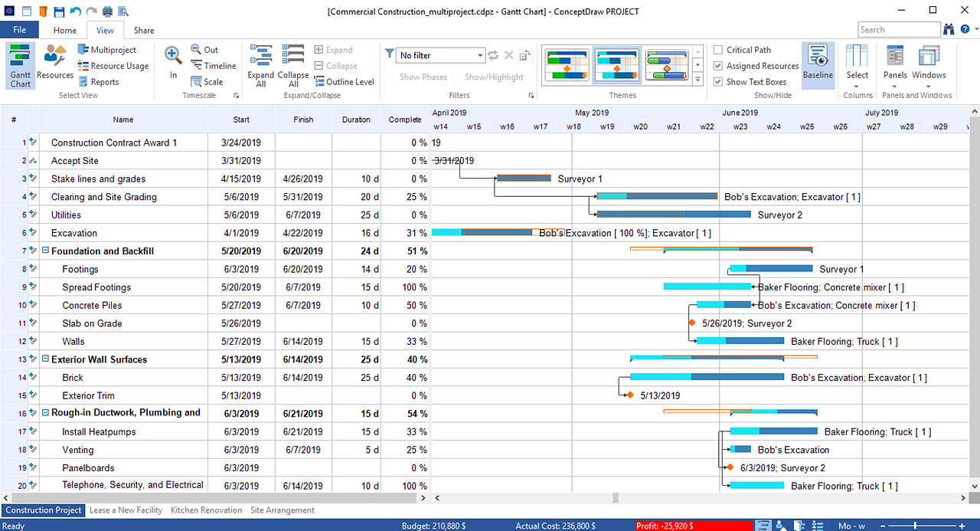980x531 pixels.
Task: Open the Multiproject view
Action: click(x=106, y=50)
